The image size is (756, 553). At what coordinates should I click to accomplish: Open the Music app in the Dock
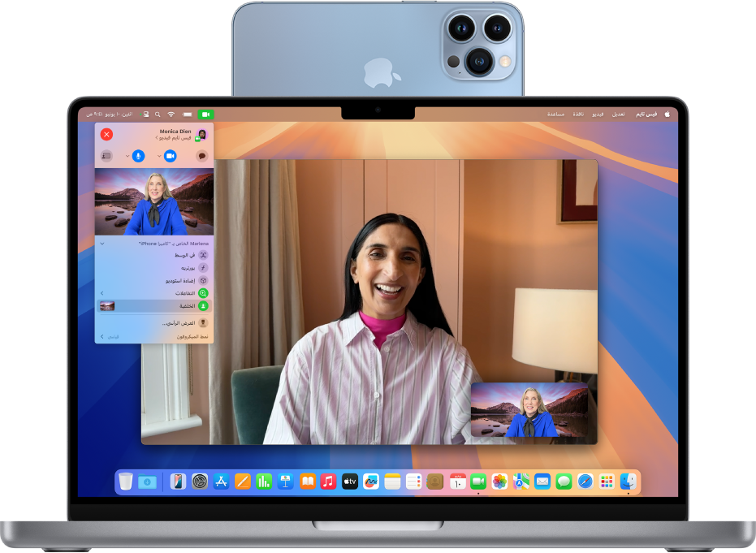pyautogui.click(x=328, y=482)
